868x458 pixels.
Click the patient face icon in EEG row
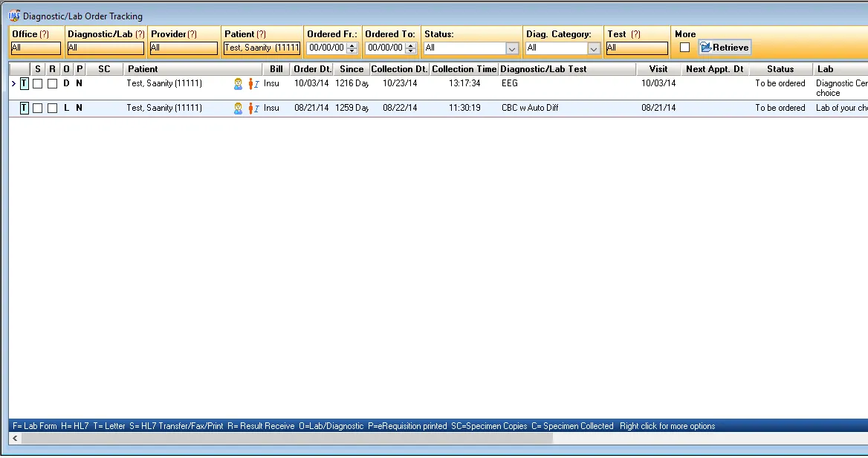[x=239, y=84]
